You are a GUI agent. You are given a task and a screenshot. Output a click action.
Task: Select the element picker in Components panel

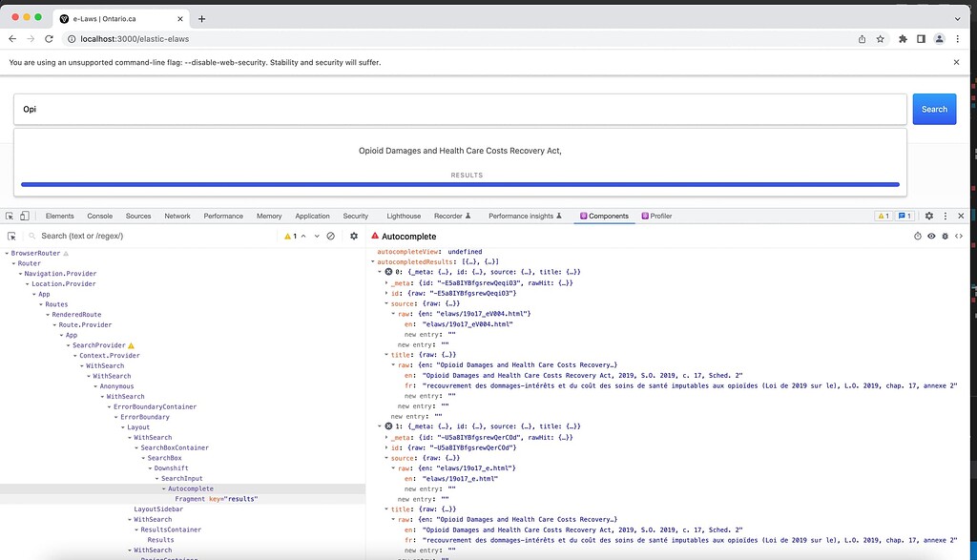(x=10, y=236)
